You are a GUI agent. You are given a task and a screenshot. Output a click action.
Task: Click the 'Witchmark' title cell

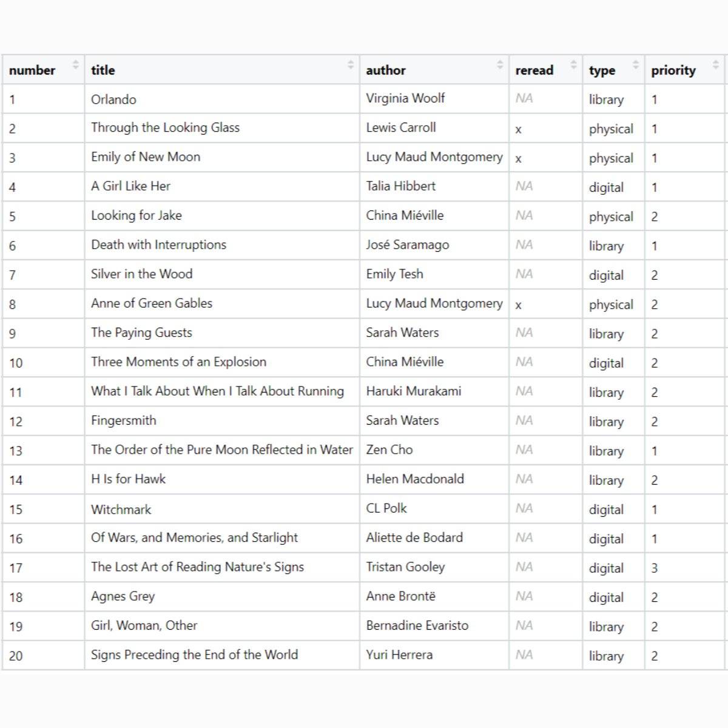point(121,510)
